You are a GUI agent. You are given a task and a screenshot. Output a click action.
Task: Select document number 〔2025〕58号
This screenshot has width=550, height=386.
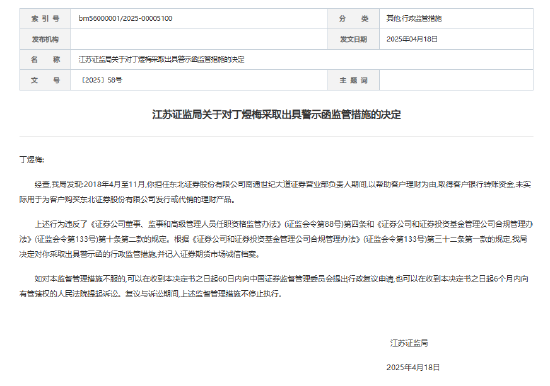click(x=101, y=80)
